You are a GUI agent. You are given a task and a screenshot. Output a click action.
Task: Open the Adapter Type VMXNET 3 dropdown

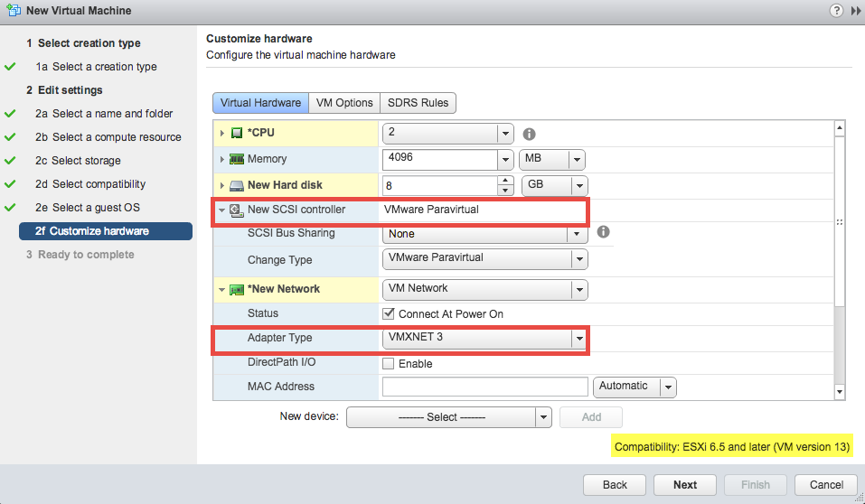tap(579, 339)
